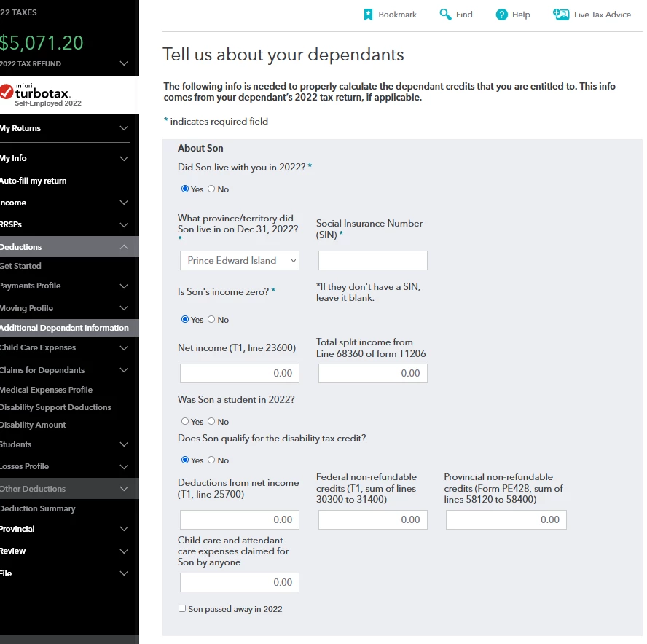Expand the Income section chevron
Screen dimensions: 647x644
[124, 203]
